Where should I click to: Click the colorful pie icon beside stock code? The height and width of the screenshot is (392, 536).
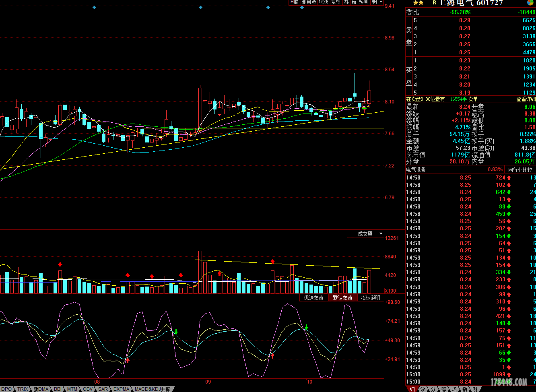(x=530, y=3)
